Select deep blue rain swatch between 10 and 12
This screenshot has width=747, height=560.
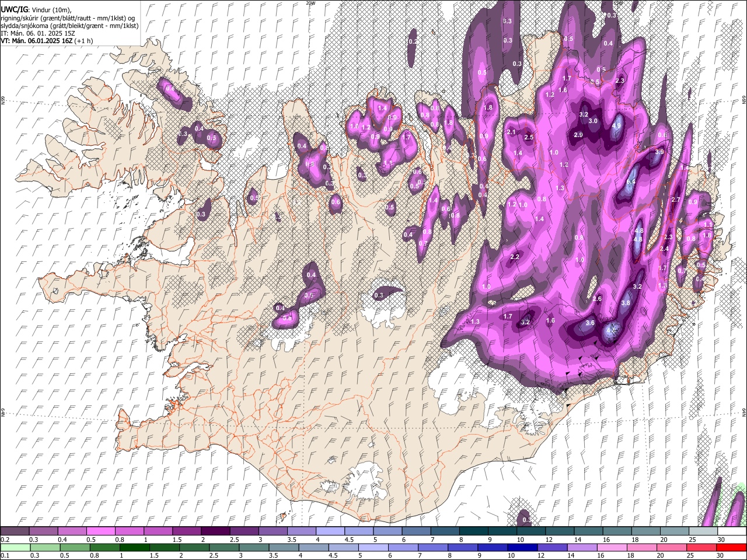(522, 547)
